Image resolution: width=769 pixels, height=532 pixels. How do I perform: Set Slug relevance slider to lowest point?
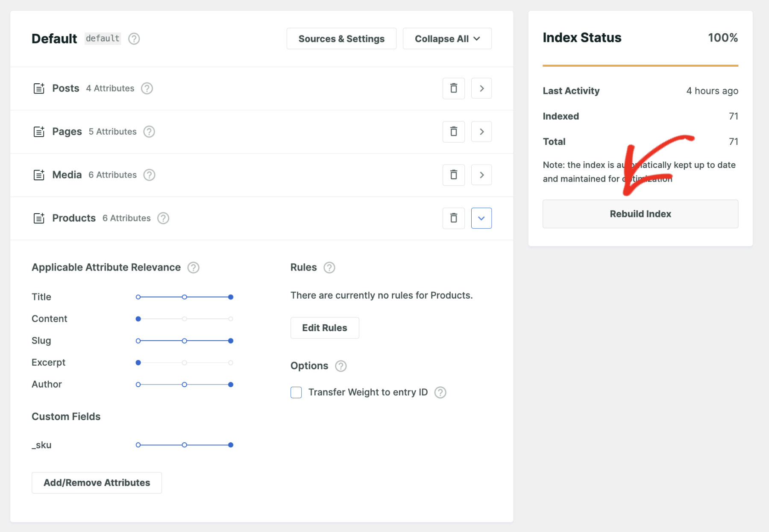point(138,341)
